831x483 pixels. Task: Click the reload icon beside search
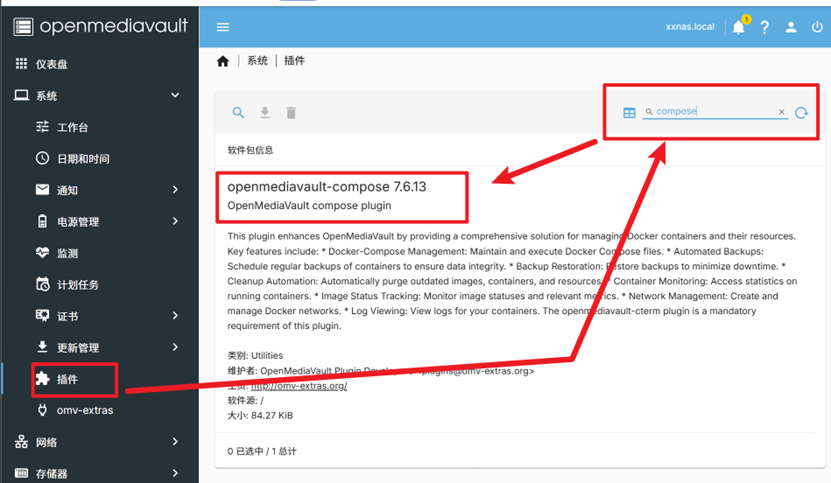tap(801, 113)
